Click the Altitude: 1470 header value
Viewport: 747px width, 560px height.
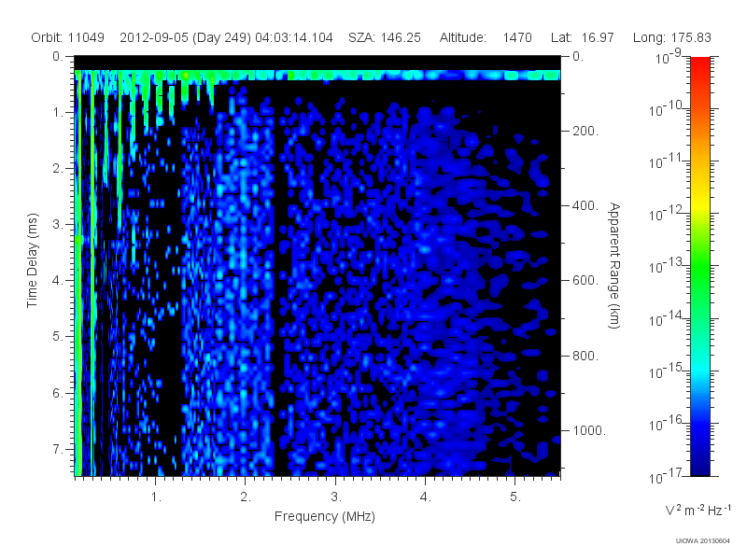(486, 37)
